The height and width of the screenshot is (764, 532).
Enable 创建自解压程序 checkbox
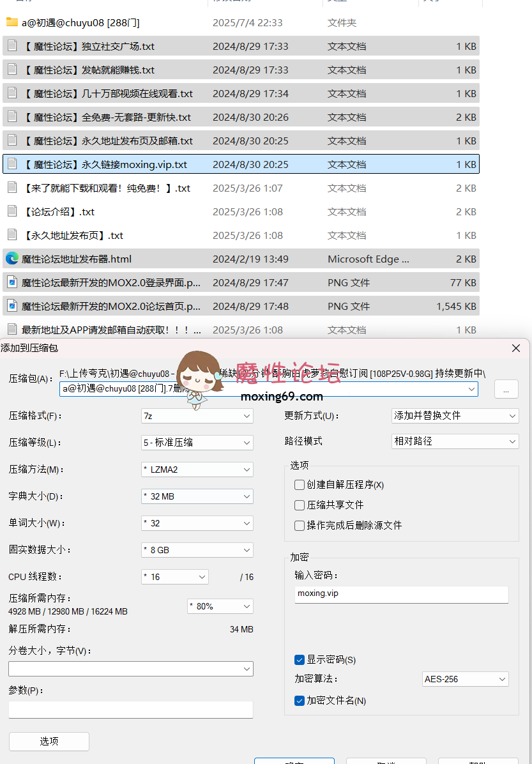[300, 485]
